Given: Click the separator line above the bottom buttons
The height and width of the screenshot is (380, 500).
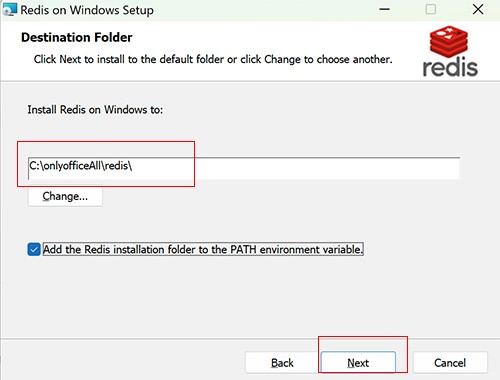Looking at the screenshot, I should (x=250, y=339).
